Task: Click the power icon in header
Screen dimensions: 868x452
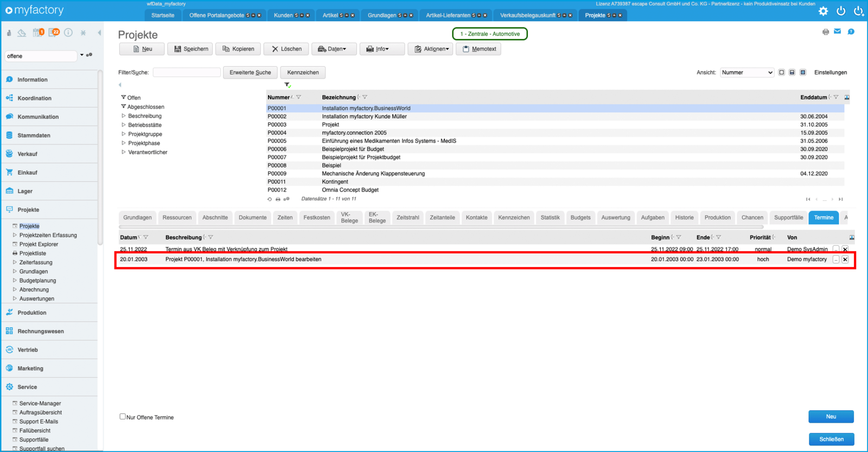Action: click(841, 11)
